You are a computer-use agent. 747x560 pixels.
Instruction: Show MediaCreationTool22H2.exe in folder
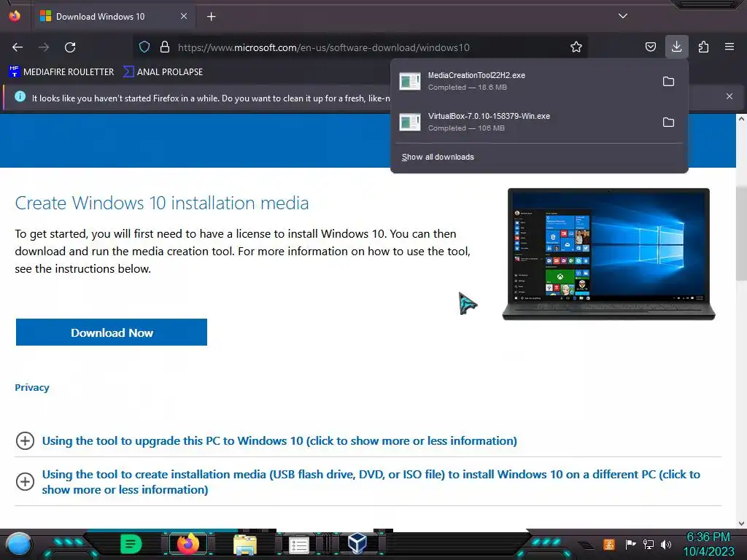pyautogui.click(x=668, y=82)
